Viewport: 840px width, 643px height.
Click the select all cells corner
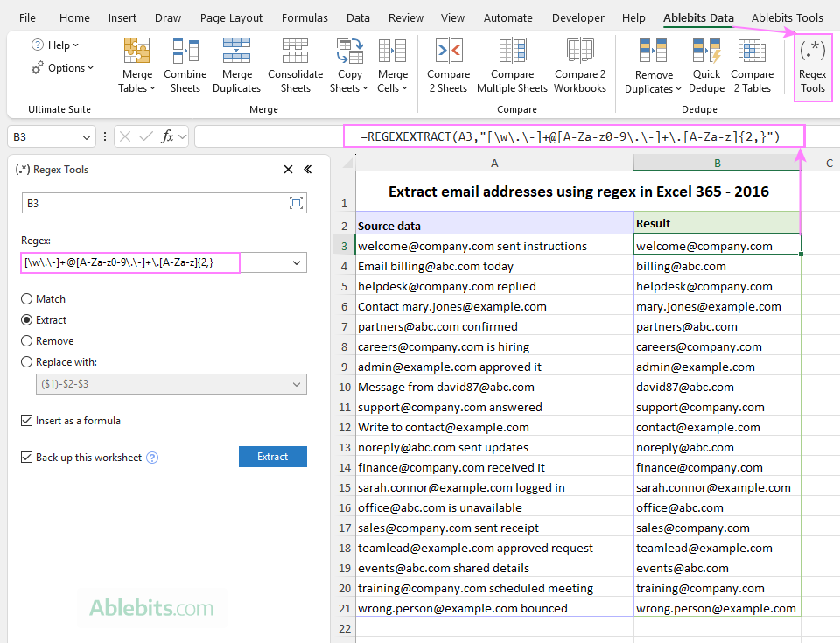tap(347, 163)
